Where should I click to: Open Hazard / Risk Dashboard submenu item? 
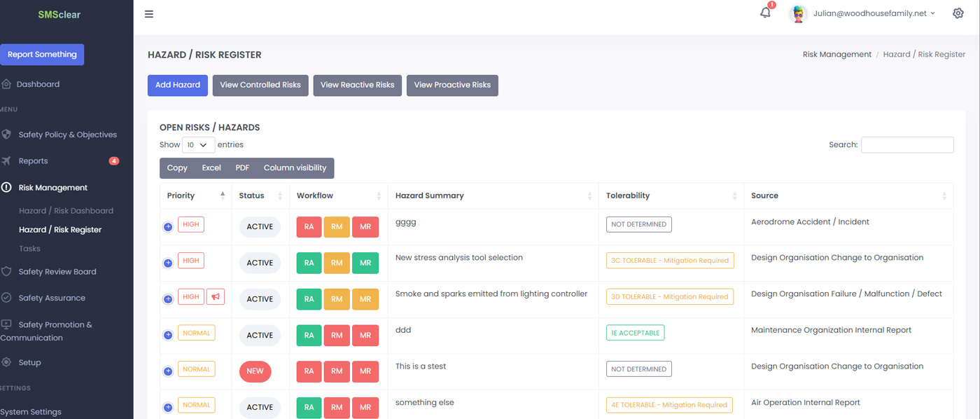point(66,211)
